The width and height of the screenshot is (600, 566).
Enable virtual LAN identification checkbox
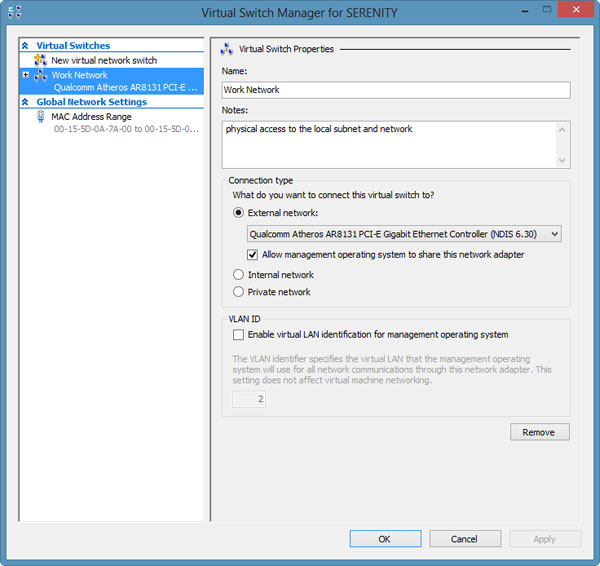click(238, 335)
